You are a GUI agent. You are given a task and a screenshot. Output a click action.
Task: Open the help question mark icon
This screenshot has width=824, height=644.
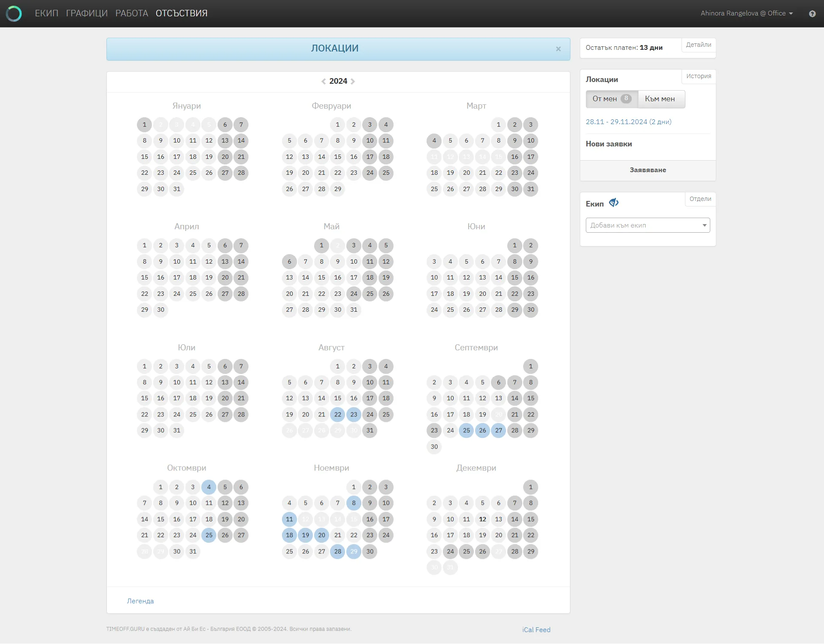point(812,14)
